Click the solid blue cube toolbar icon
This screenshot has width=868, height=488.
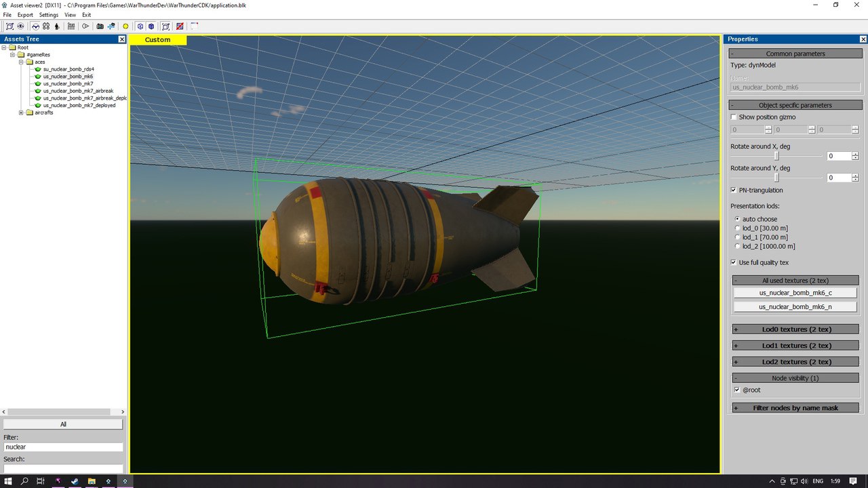coord(151,26)
